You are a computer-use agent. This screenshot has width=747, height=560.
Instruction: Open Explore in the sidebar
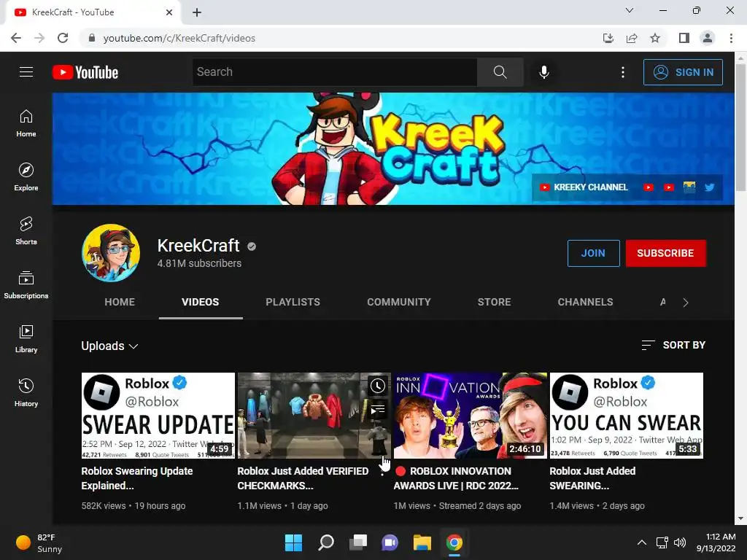[x=26, y=177]
